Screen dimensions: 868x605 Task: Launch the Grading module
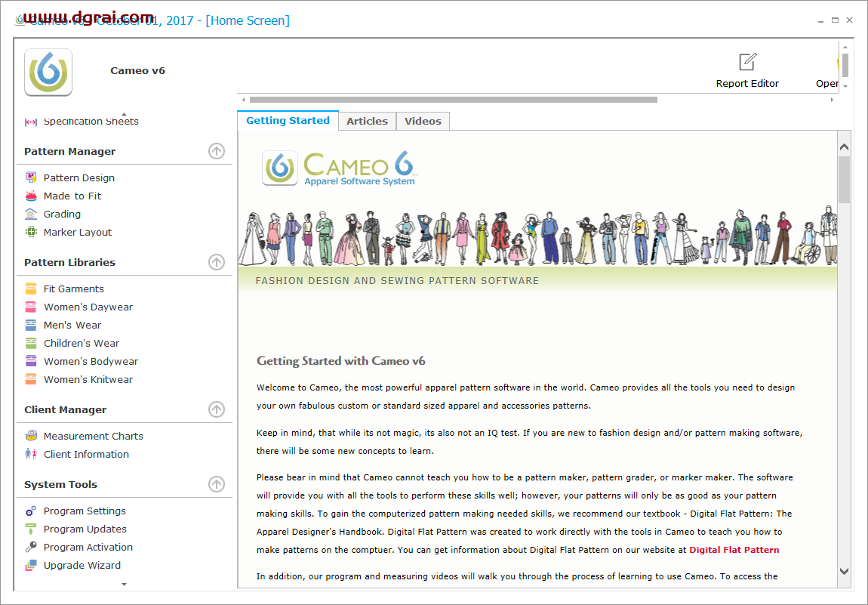click(x=62, y=215)
